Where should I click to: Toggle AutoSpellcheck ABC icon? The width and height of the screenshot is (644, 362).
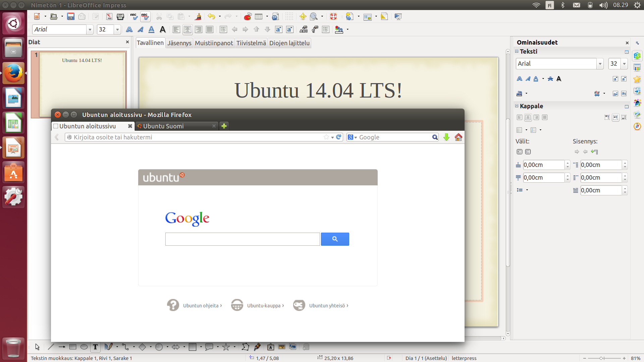pyautogui.click(x=145, y=16)
